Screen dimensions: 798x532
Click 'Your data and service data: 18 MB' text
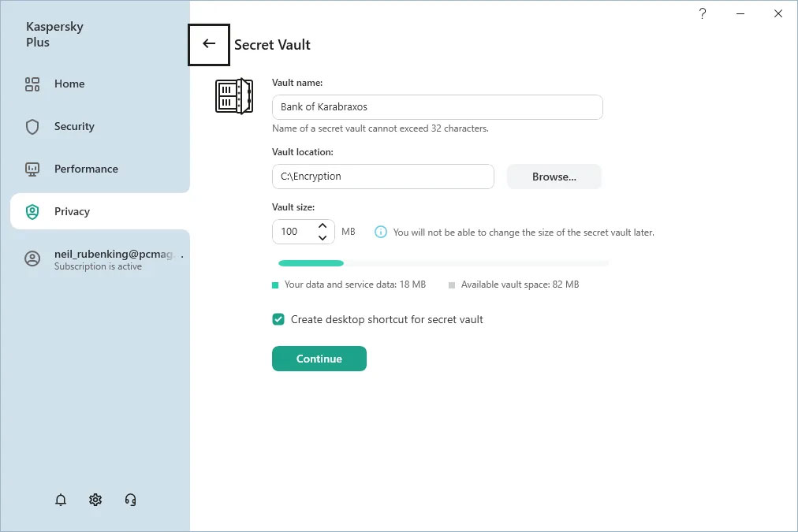(x=355, y=285)
